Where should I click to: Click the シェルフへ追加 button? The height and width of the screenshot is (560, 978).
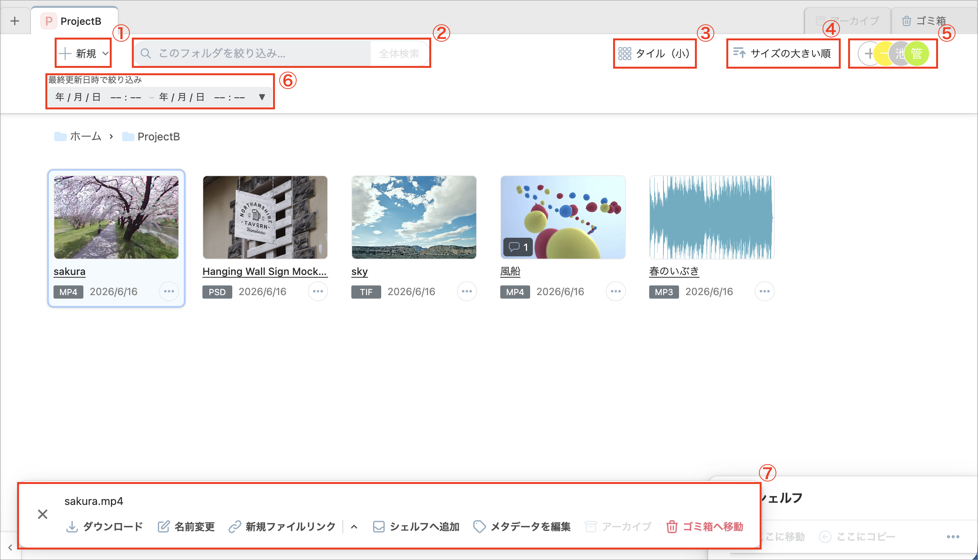(x=416, y=527)
